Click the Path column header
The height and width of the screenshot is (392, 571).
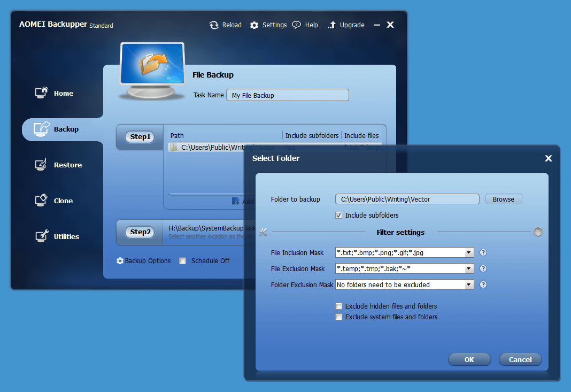click(177, 135)
